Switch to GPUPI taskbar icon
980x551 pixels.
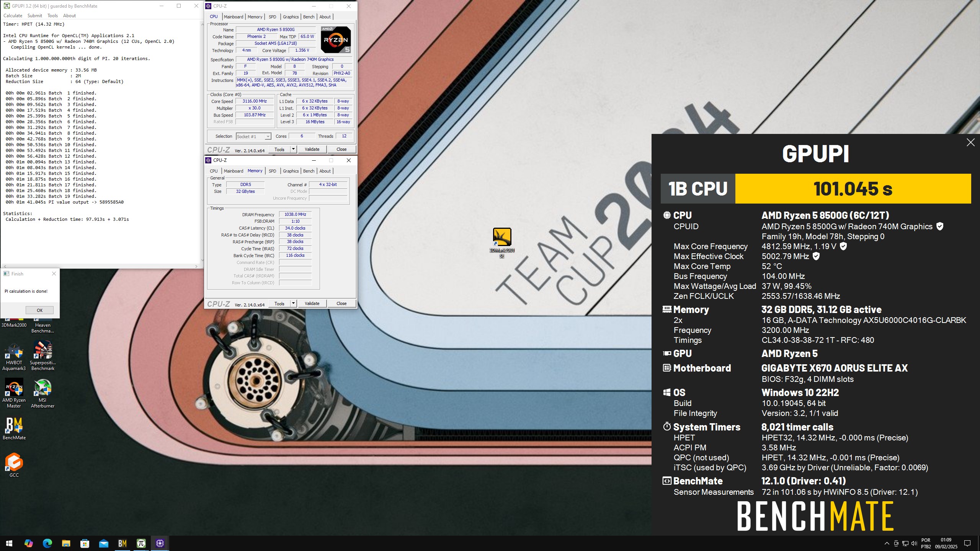[141, 543]
